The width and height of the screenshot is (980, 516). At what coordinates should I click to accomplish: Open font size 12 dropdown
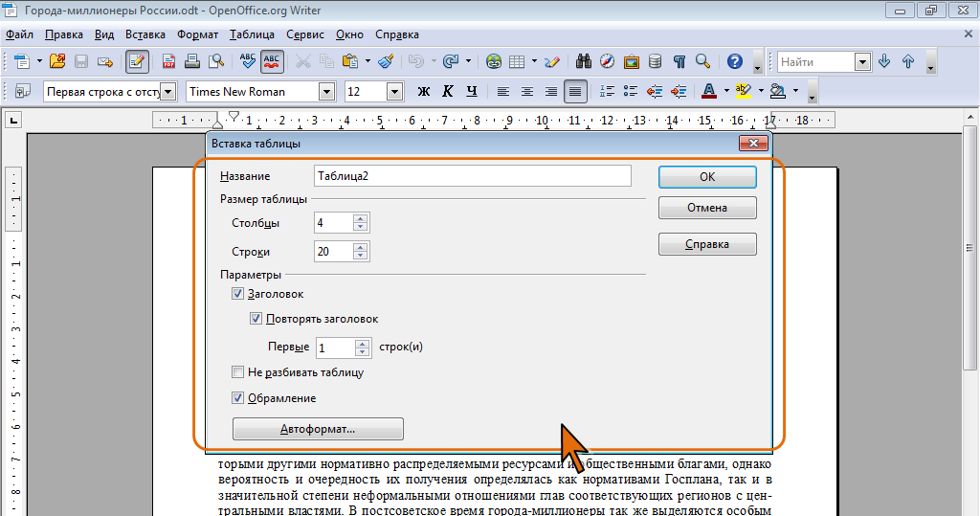[x=394, y=92]
